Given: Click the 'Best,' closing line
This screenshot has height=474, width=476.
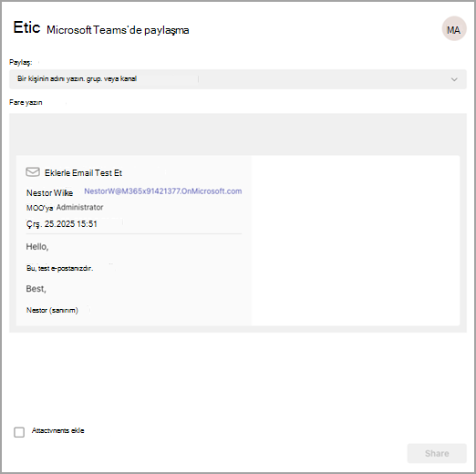Looking at the screenshot, I should [x=36, y=289].
